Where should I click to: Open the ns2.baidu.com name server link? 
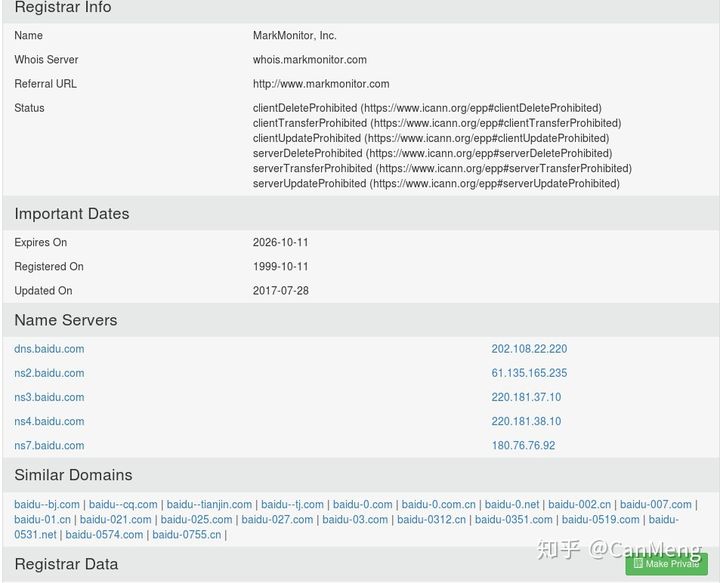coord(49,373)
